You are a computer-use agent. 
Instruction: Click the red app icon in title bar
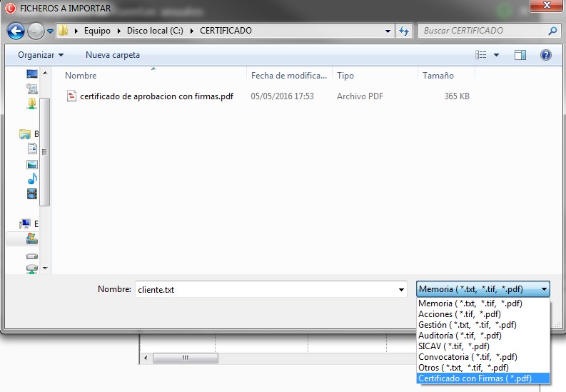point(10,9)
